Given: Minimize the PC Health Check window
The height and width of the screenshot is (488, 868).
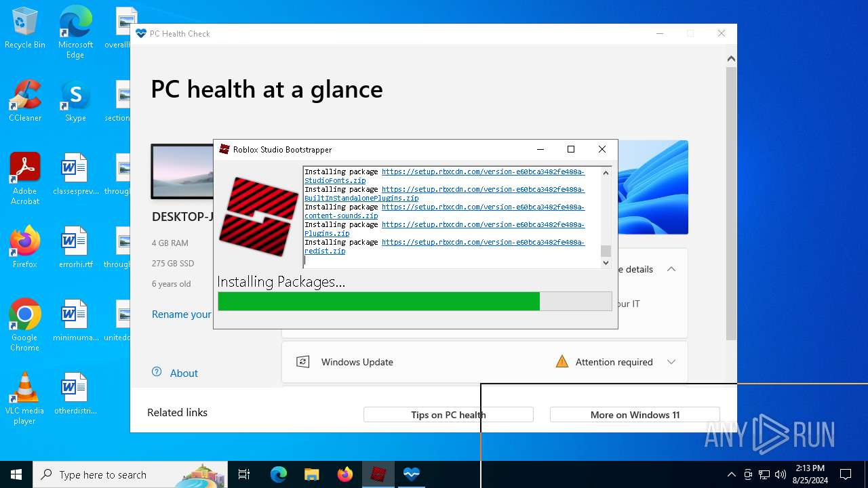Looking at the screenshot, I should click(660, 33).
